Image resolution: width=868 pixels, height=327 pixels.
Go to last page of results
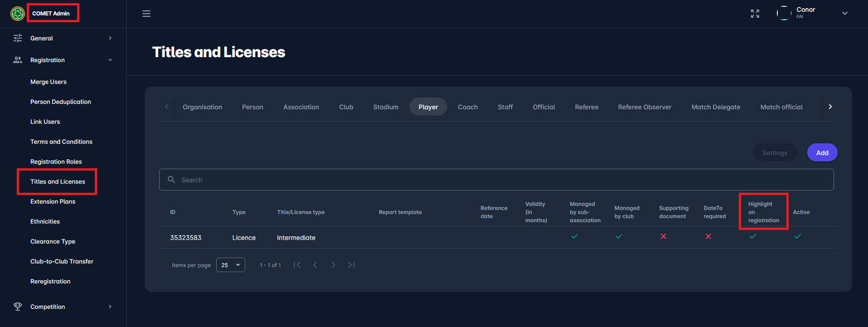pos(351,265)
